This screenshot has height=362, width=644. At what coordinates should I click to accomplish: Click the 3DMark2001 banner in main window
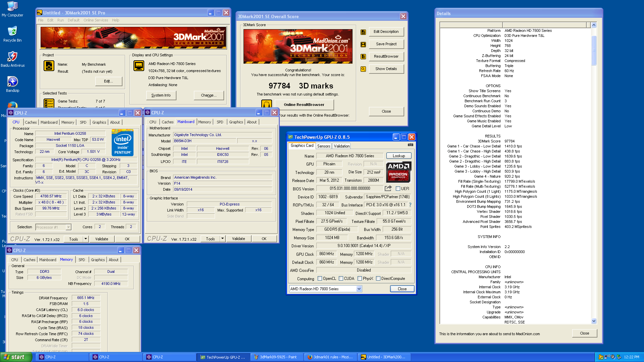click(133, 38)
